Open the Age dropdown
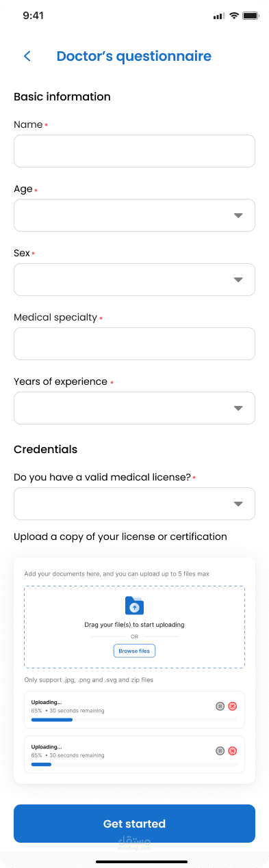269x868 pixels. pos(134,215)
